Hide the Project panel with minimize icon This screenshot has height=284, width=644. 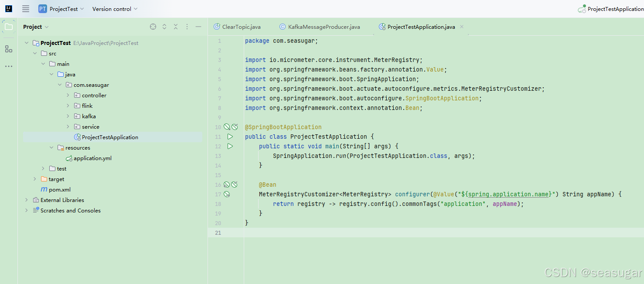click(198, 27)
